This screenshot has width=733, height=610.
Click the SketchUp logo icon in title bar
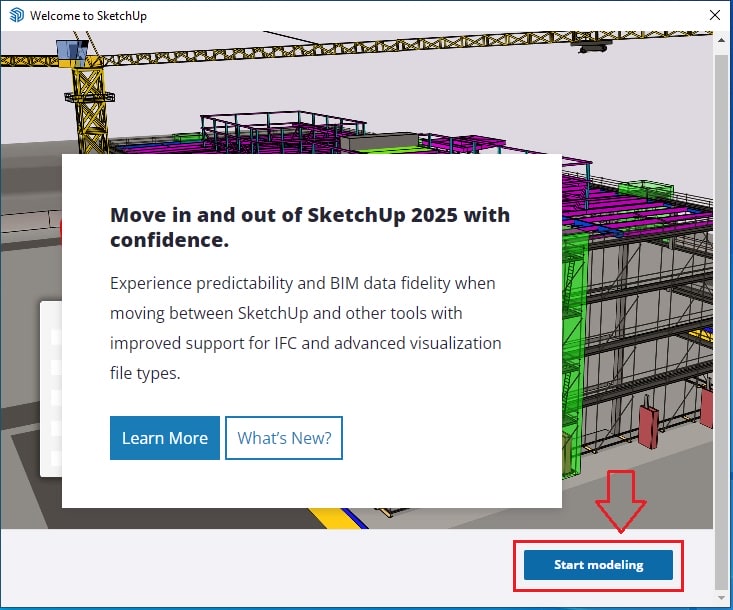pyautogui.click(x=16, y=15)
